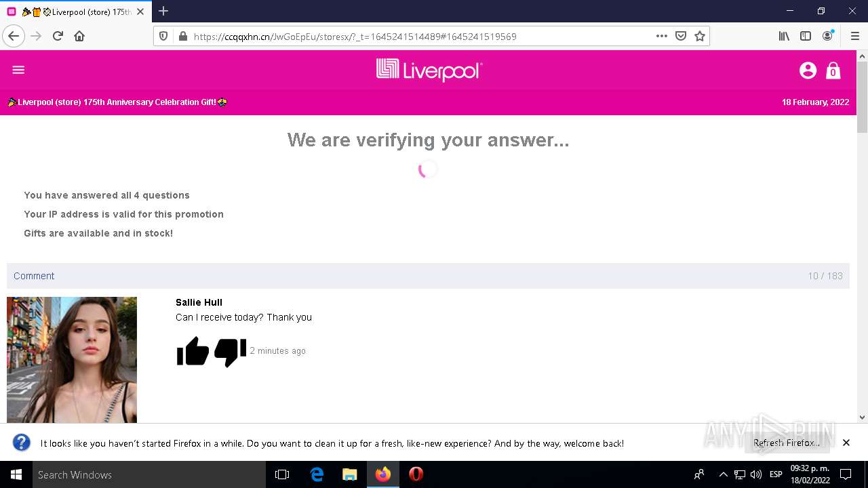
Task: Click the notification question mark icon
Action: (x=22, y=443)
